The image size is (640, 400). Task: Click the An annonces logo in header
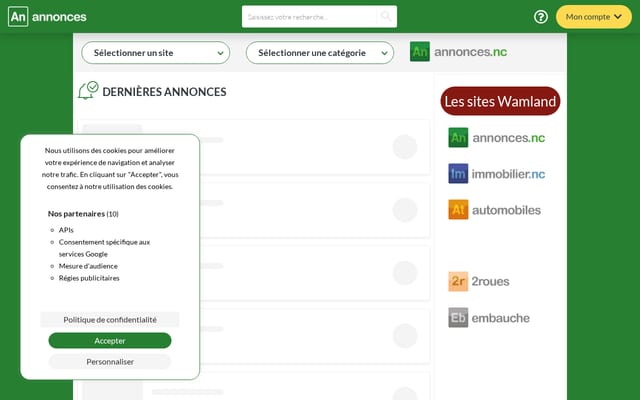(47, 17)
